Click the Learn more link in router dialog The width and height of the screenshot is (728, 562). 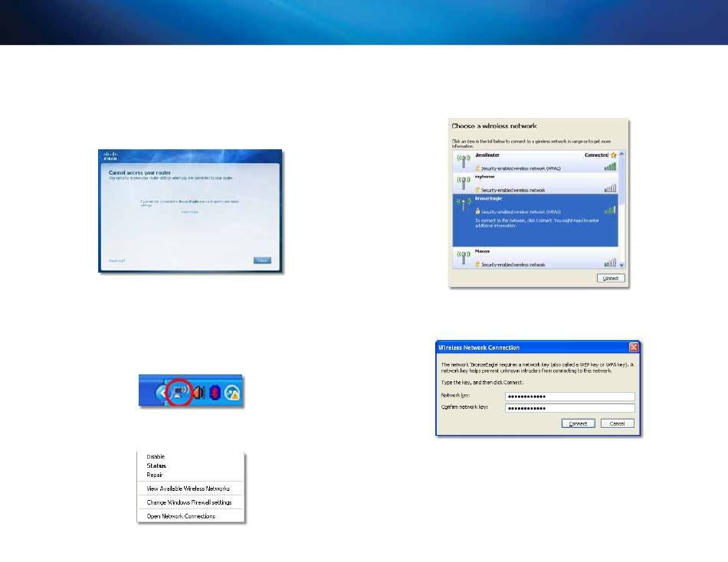pos(189,212)
